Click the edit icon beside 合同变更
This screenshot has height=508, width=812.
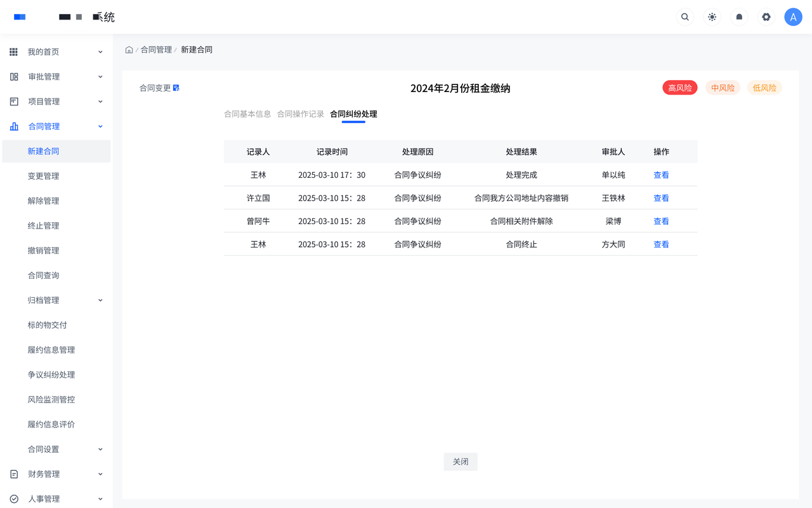(x=176, y=88)
